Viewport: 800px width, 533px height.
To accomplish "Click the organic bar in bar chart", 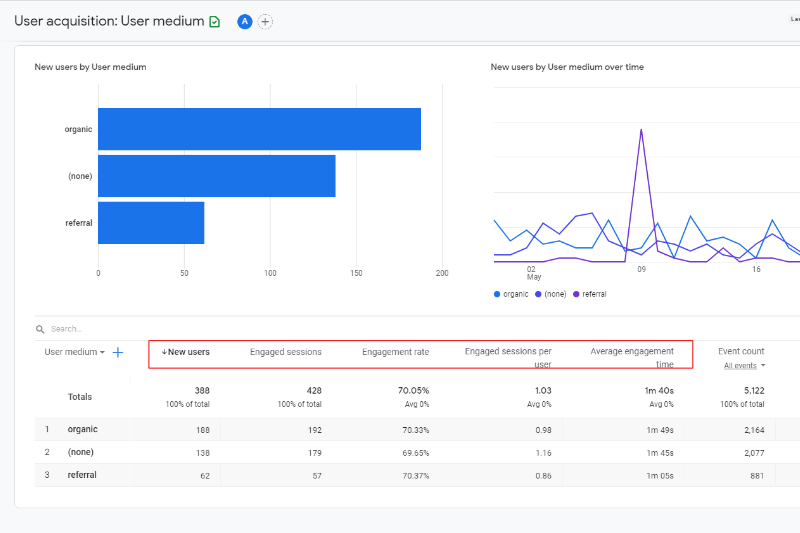I will [259, 129].
